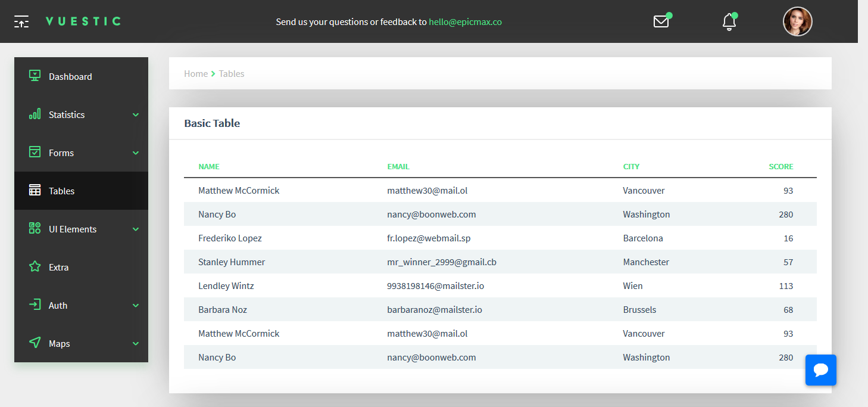The width and height of the screenshot is (868, 407).
Task: Open the messages envelope icon
Action: [x=661, y=21]
